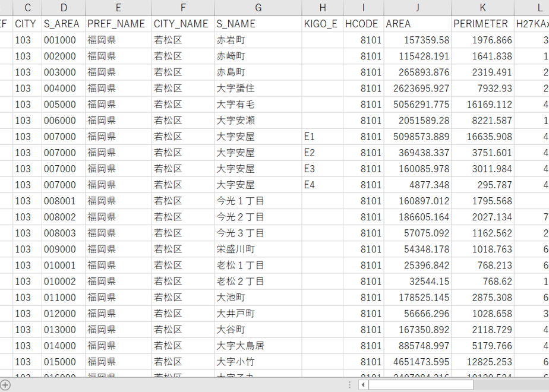The width and height of the screenshot is (549, 392).
Task: Select PERIMETER cell 768.62
Action: click(483, 282)
